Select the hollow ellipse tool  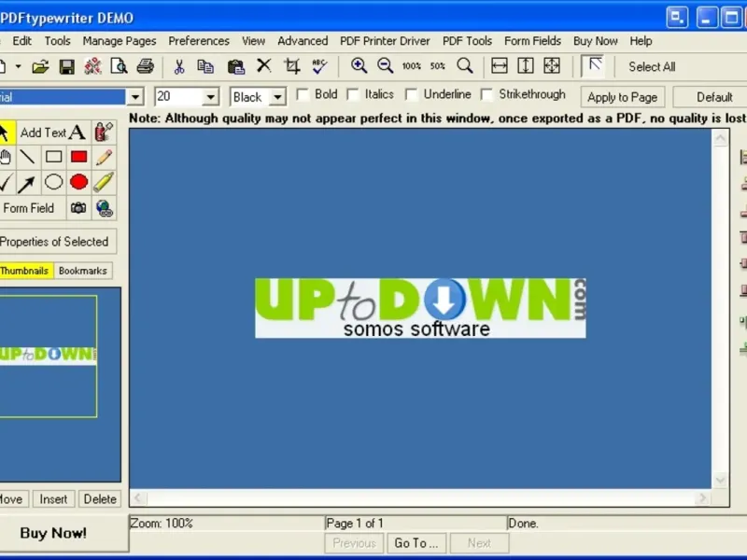pyautogui.click(x=53, y=182)
